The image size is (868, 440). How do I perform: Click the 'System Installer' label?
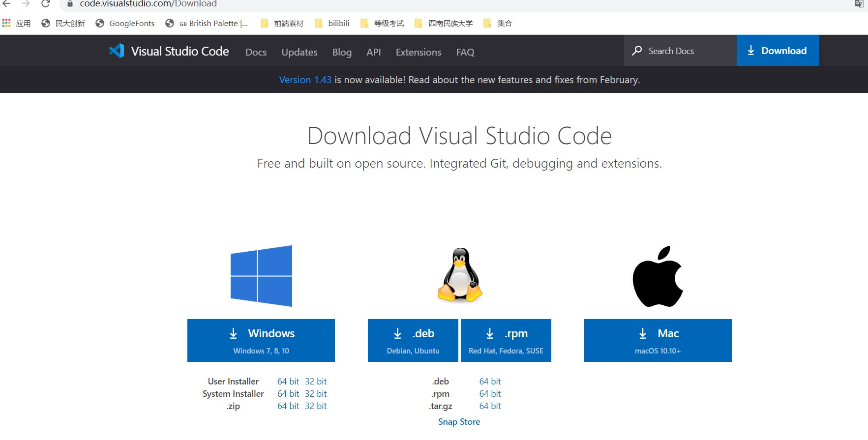(233, 394)
